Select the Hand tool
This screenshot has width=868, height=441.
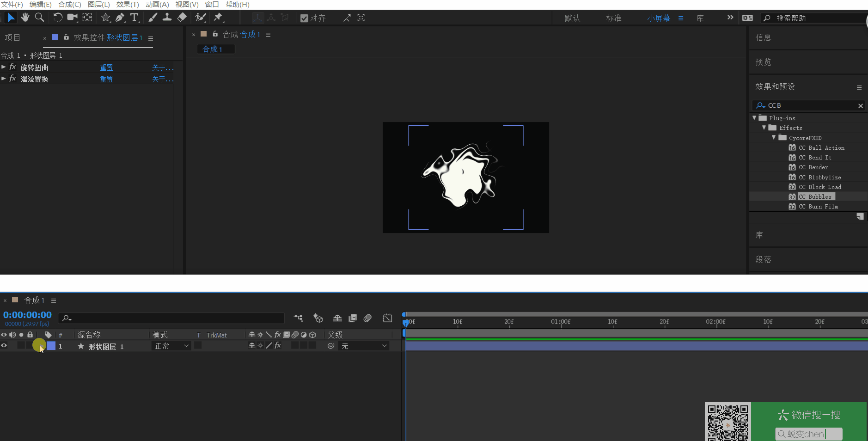25,18
